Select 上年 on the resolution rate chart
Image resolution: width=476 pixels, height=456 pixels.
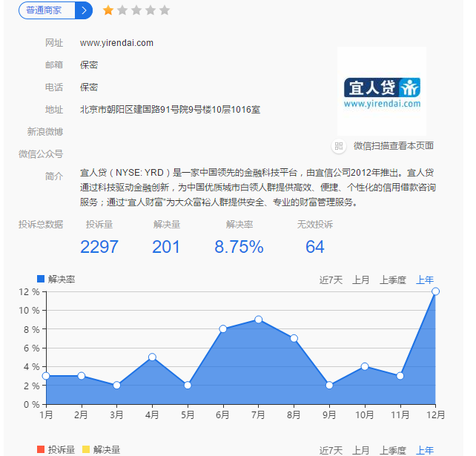pyautogui.click(x=425, y=280)
